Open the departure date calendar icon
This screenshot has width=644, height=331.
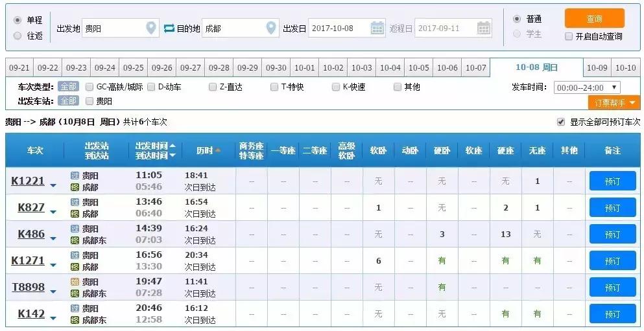pos(377,28)
